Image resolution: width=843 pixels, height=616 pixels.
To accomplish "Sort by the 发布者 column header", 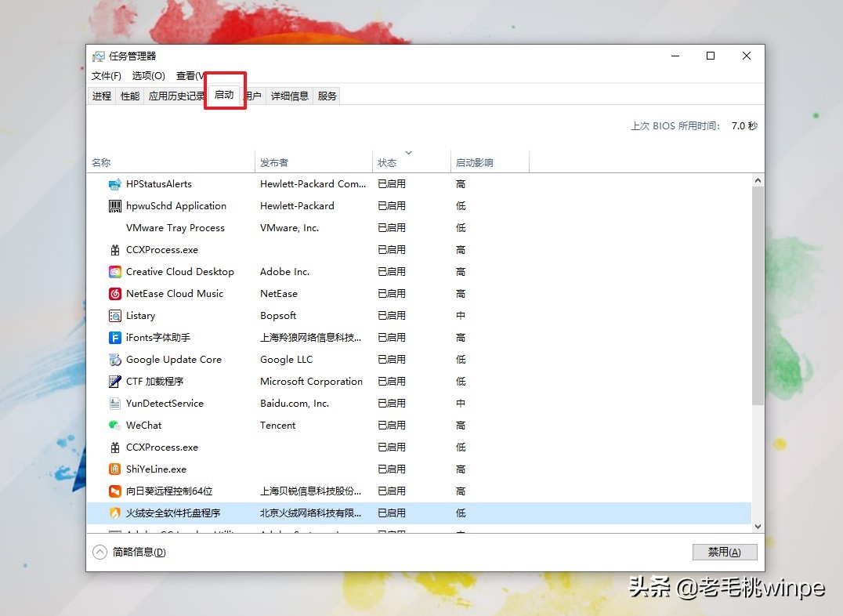I will [313, 162].
